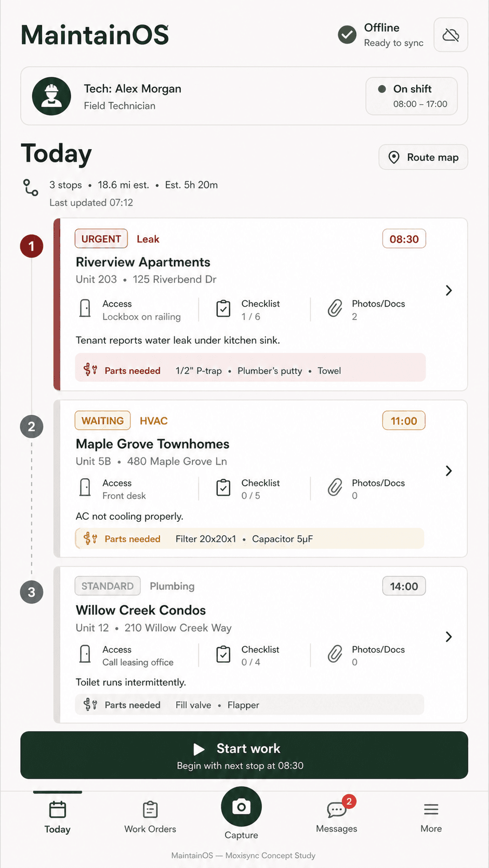The height and width of the screenshot is (868, 489).
Task: Expand Riverview Apartments job chevron
Action: coord(449,290)
